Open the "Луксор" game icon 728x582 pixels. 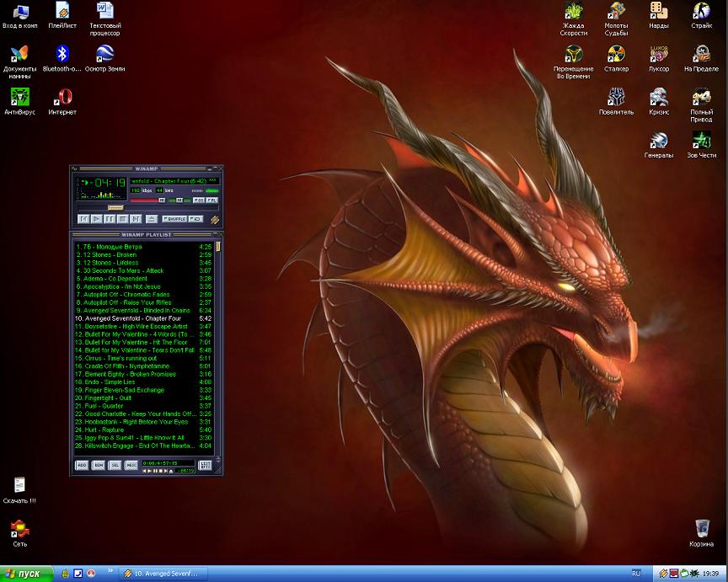pos(659,58)
